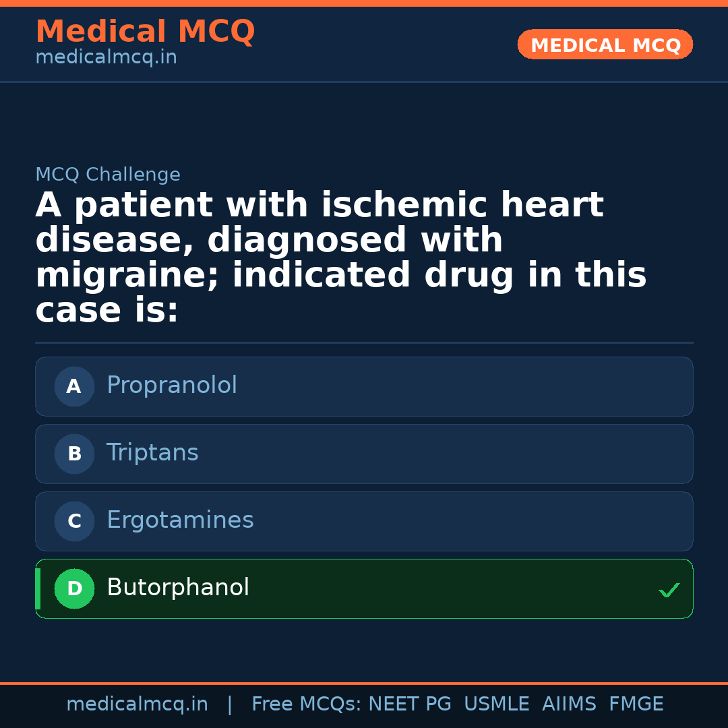
Task: Click the USMLE footer item
Action: click(497, 703)
